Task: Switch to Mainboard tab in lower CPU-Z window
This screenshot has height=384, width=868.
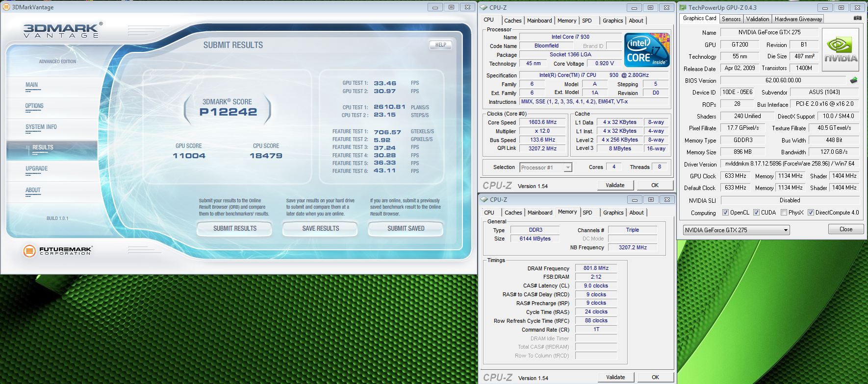Action: [540, 213]
